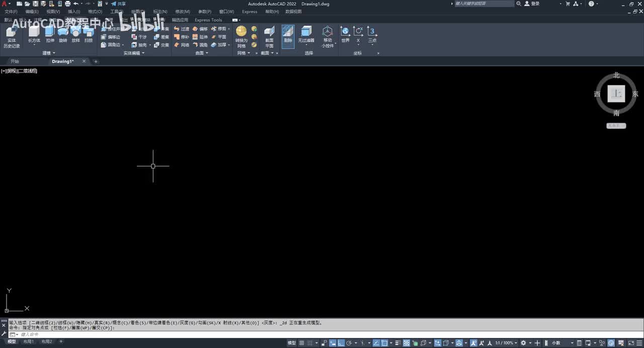The height and width of the screenshot is (348, 644).
Task: Click the Share (共享) button
Action: pos(119,4)
